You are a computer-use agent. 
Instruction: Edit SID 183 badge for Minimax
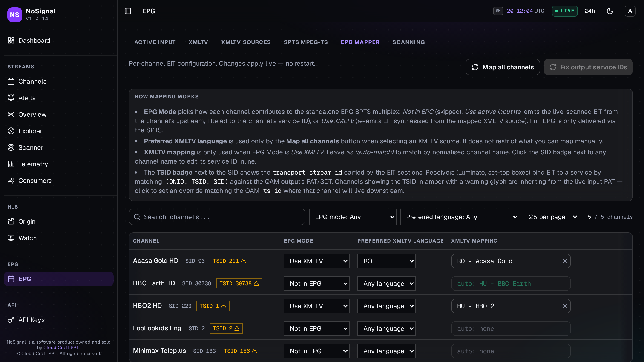click(x=204, y=351)
